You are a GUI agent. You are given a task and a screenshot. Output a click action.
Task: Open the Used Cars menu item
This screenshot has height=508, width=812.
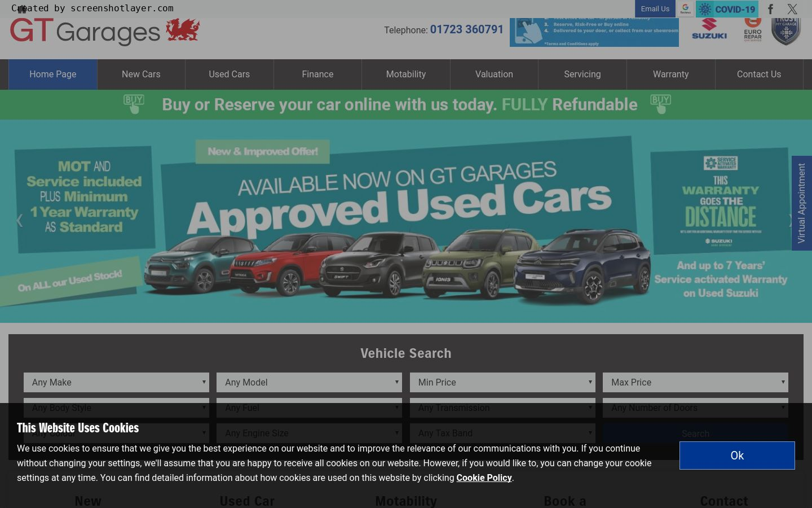(x=229, y=75)
